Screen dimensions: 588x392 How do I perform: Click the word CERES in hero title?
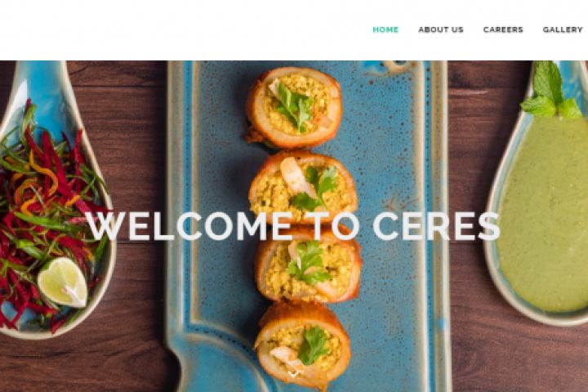pyautogui.click(x=436, y=226)
